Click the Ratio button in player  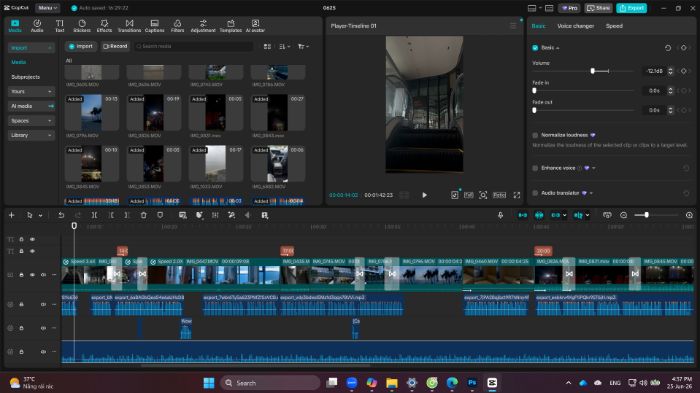coord(499,195)
